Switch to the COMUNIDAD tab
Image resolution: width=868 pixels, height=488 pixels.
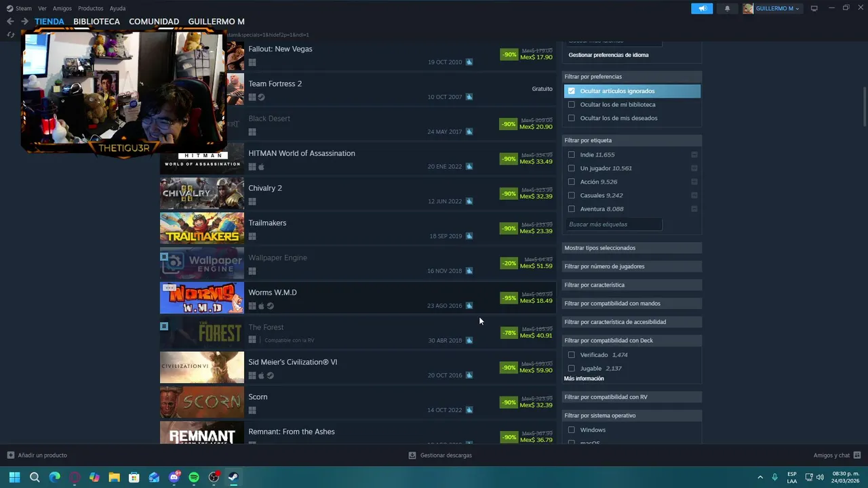click(154, 21)
